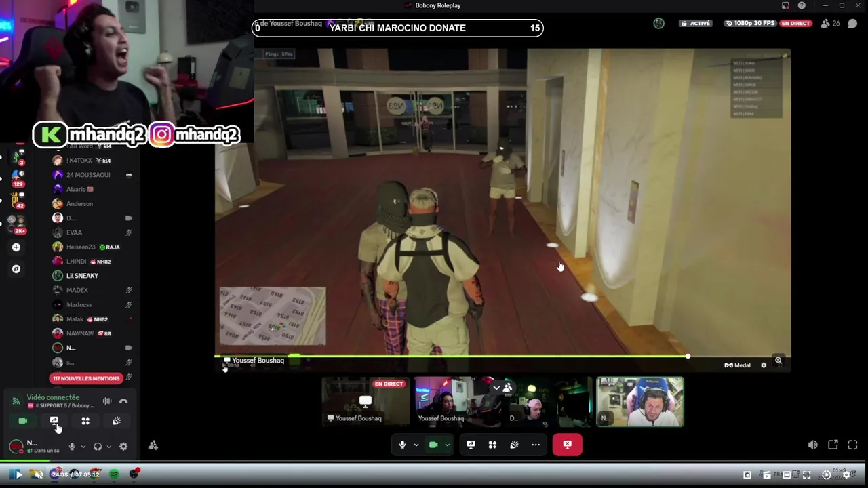Show the 26 viewers list
Viewport: 868px width, 488px height.
click(x=830, y=23)
